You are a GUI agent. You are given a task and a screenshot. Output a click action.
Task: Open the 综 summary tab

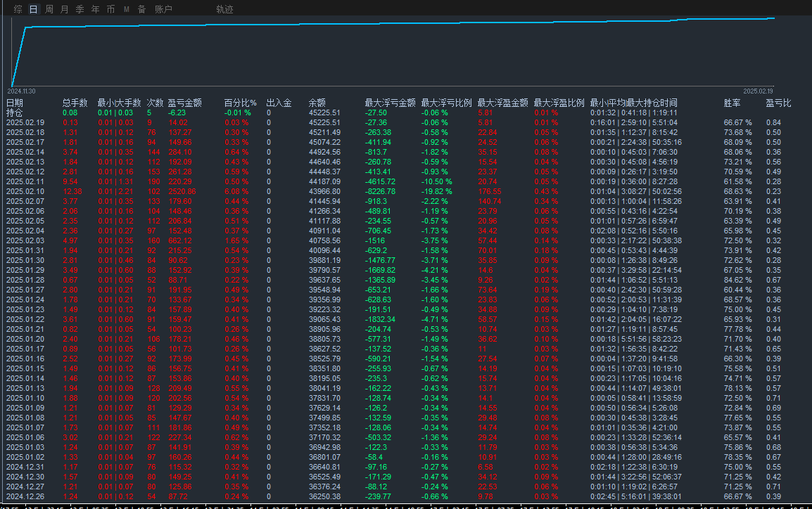[x=18, y=9]
